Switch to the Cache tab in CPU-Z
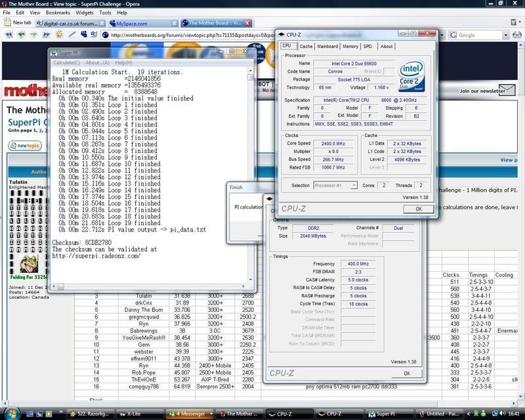Viewport: 525px width, 420px height. coord(306,47)
